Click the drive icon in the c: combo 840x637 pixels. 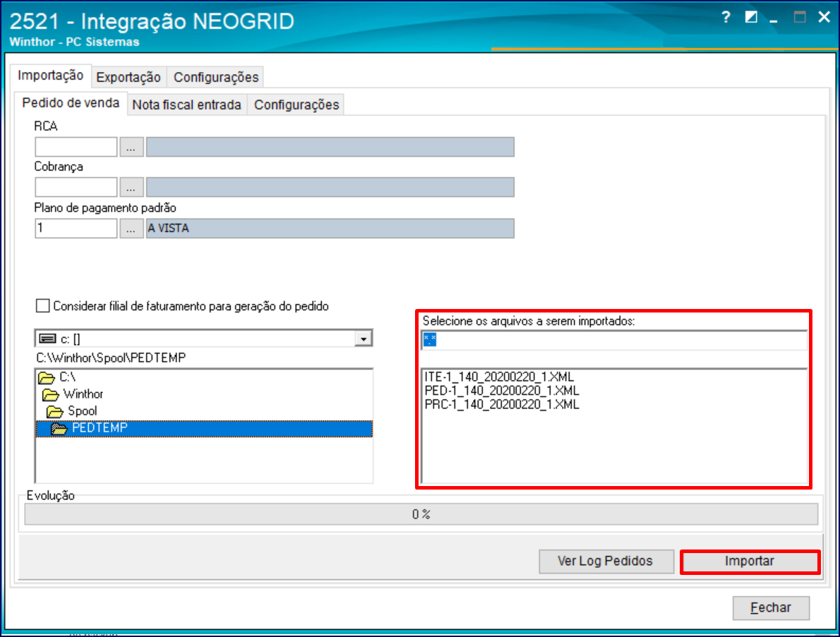point(48,339)
